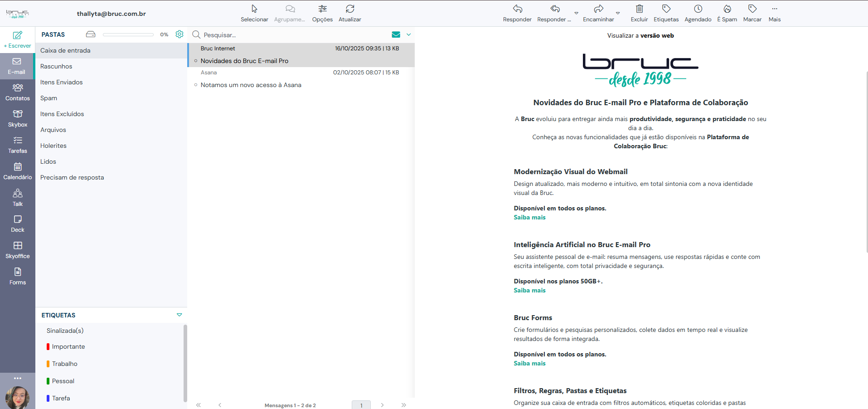Open the Itens Enviados folder

(x=62, y=82)
